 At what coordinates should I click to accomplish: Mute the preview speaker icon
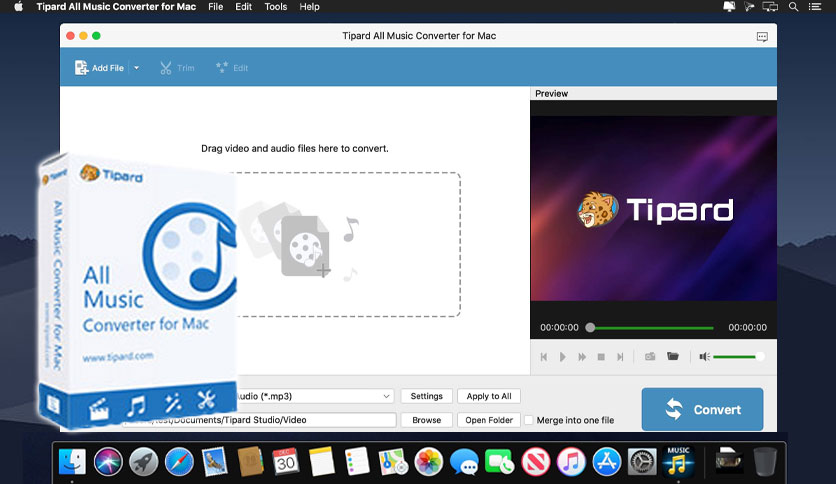(704, 357)
